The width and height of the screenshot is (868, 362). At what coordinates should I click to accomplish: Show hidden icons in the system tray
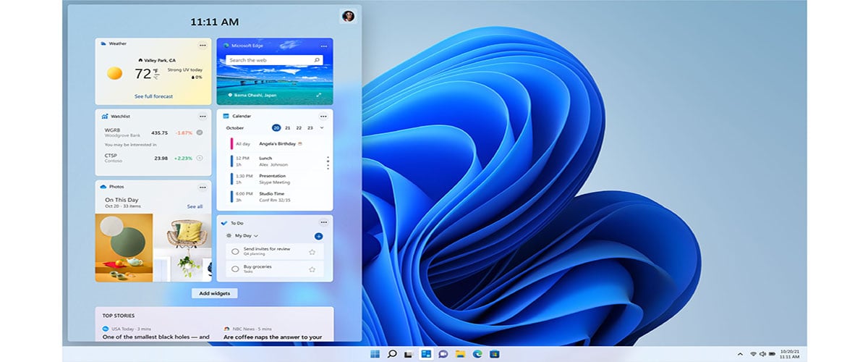tap(740, 354)
